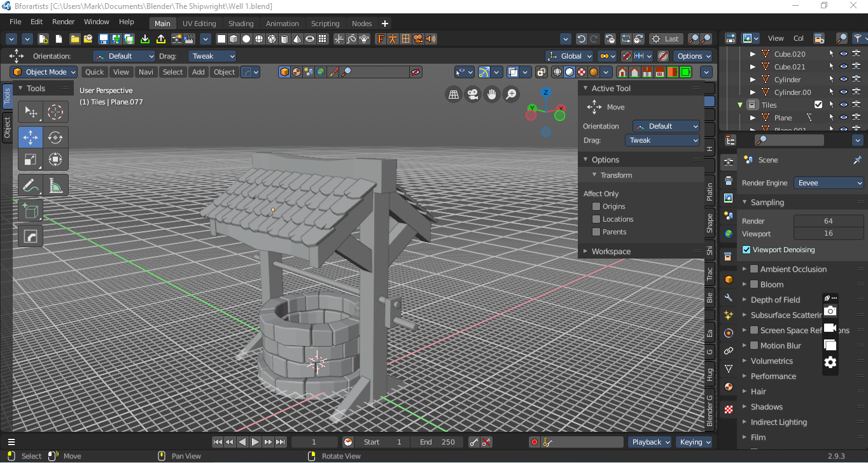Turn on the Bloom checkbox
The width and height of the screenshot is (868, 463).
(x=754, y=285)
